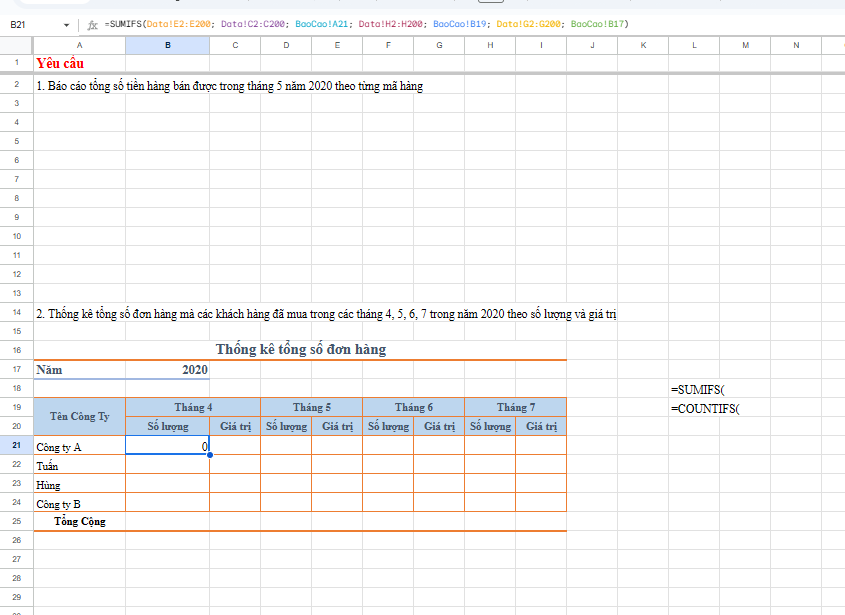
Task: Click the 'Tháng 7' header cell
Action: tap(516, 407)
